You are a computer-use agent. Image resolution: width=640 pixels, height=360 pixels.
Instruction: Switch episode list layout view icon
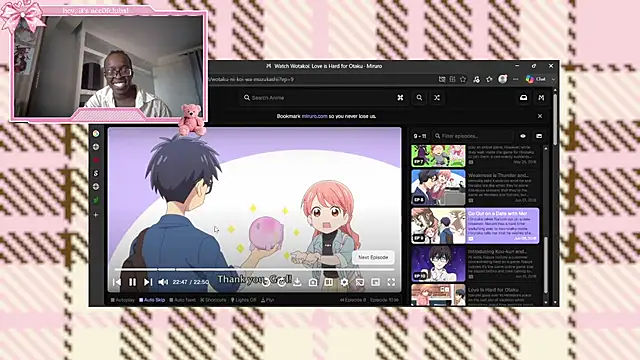tap(539, 136)
